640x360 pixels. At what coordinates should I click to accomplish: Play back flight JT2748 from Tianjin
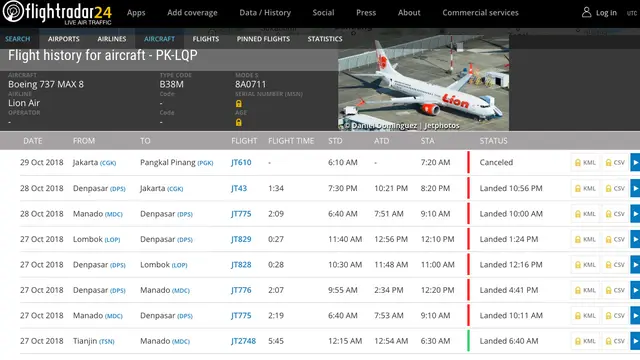coord(635,341)
